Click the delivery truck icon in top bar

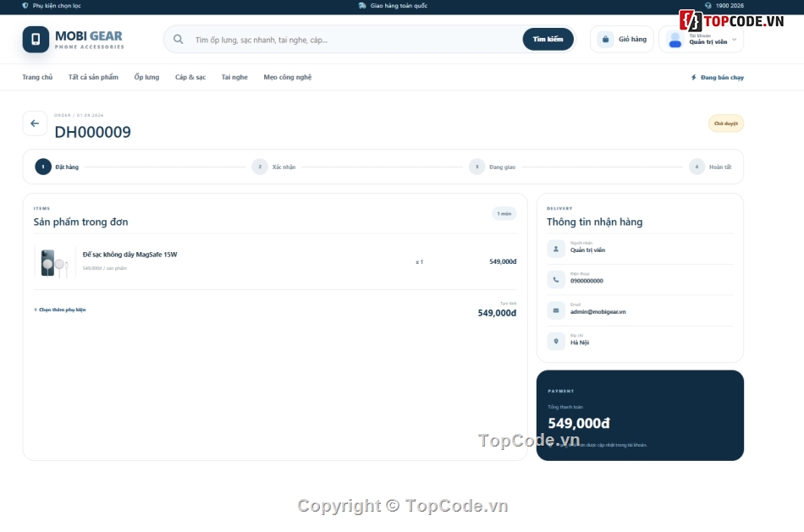(362, 6)
